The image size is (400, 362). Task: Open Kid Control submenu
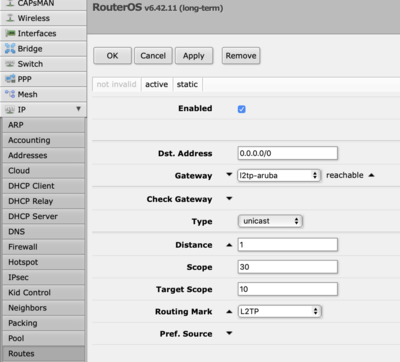43,293
